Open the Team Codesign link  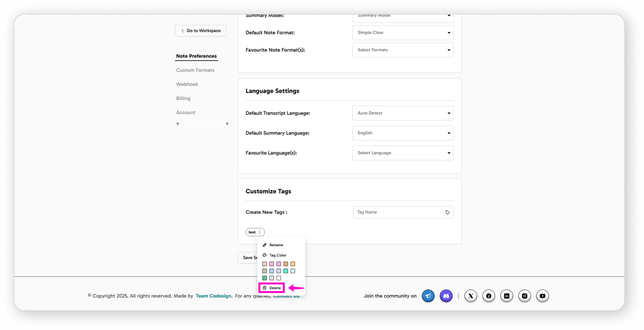tap(214, 296)
